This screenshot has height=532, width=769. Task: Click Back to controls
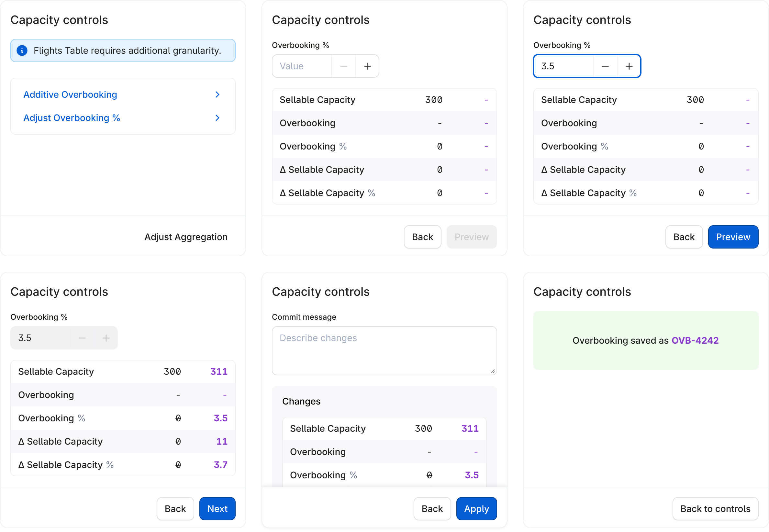click(715, 509)
